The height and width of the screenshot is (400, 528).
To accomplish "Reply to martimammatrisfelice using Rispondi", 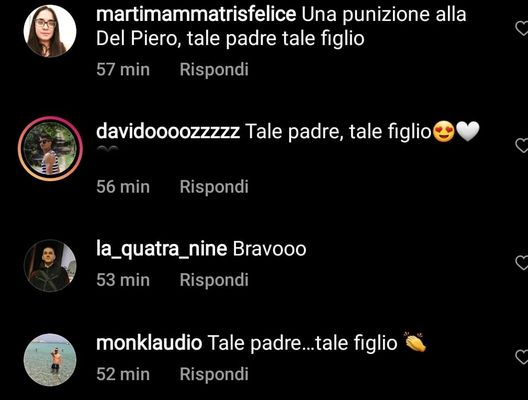I will [214, 70].
